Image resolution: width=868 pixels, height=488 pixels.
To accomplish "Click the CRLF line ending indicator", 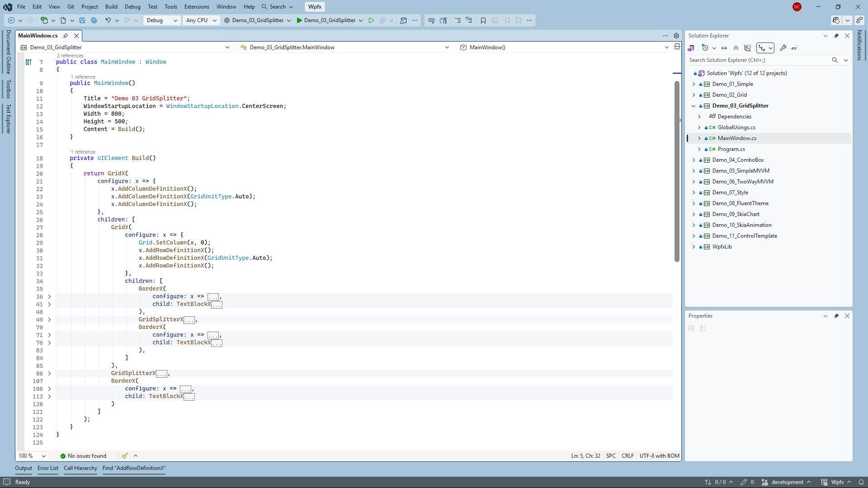I will [x=627, y=456].
